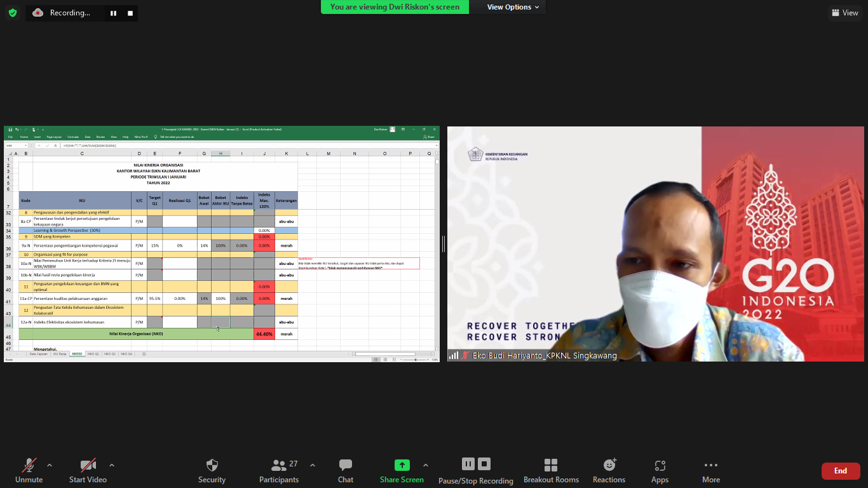
Task: Click the View layout button
Action: point(844,13)
